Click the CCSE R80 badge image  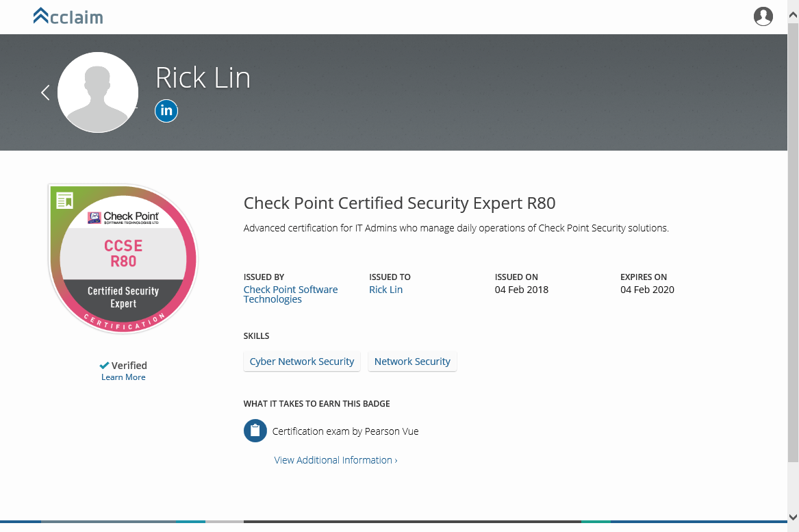click(x=123, y=259)
